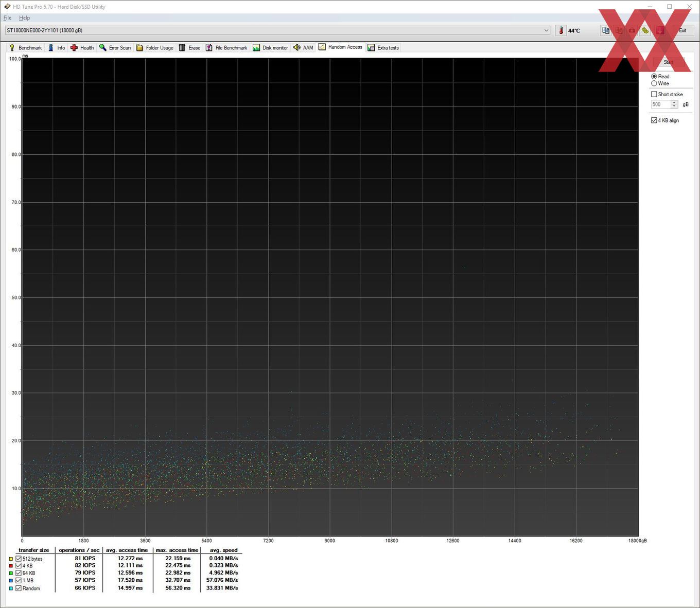Click the 66 IOPS value in Random row
The height and width of the screenshot is (608, 700).
coord(85,588)
